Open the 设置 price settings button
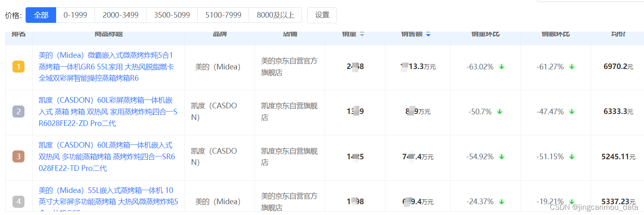 tap(322, 15)
